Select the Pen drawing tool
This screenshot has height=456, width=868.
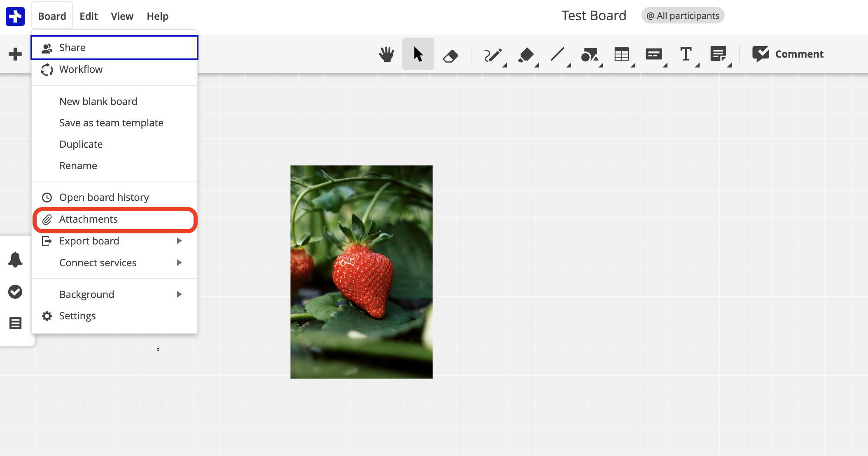coord(492,55)
